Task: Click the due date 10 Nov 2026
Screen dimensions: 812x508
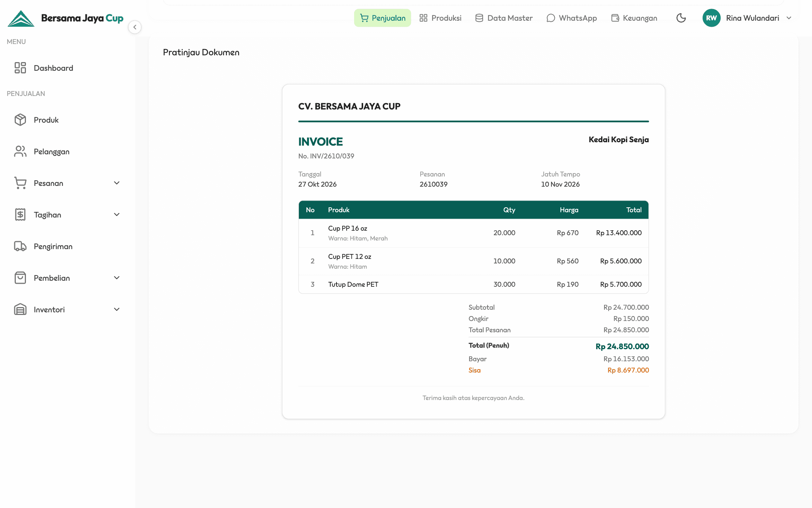Action: click(x=560, y=184)
